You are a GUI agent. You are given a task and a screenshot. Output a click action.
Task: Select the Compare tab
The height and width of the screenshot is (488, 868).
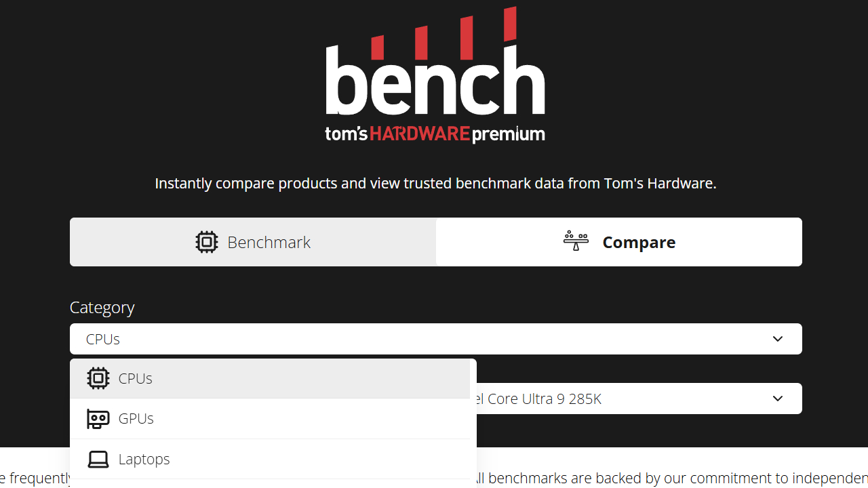[x=619, y=242]
